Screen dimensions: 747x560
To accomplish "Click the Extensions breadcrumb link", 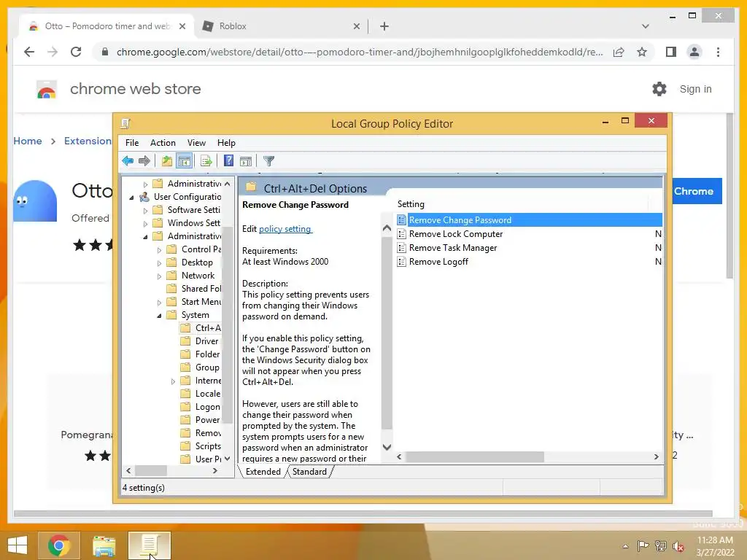I will click(x=88, y=141).
